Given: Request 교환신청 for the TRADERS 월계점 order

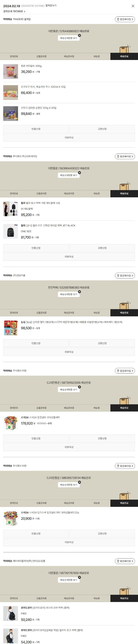Looking at the screenshot, I should click(x=102, y=129).
